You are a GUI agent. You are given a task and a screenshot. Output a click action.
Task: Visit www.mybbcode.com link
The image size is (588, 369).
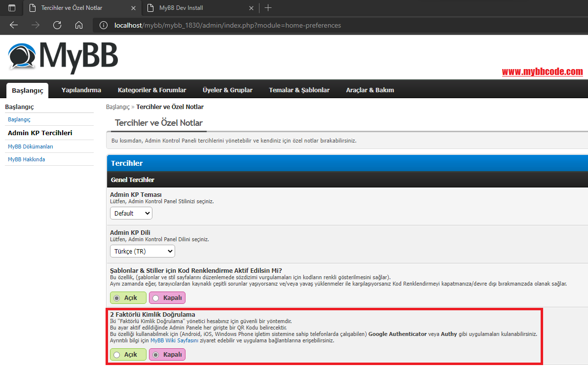(x=542, y=72)
